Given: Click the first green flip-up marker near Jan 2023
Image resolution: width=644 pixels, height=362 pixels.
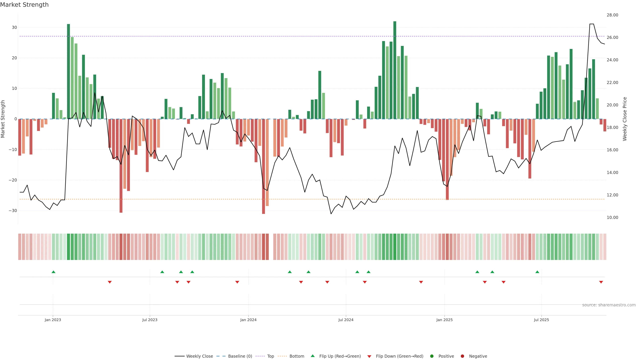Looking at the screenshot, I should 53,272.
